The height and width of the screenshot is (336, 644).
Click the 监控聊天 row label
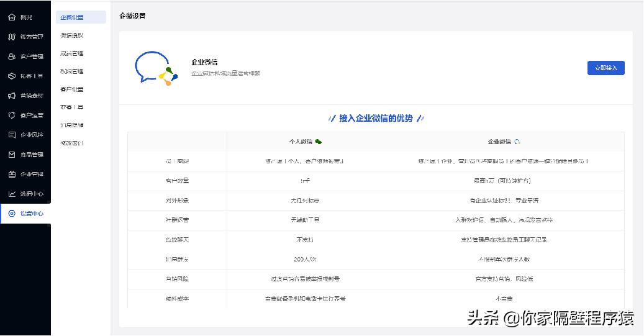pyautogui.click(x=177, y=240)
